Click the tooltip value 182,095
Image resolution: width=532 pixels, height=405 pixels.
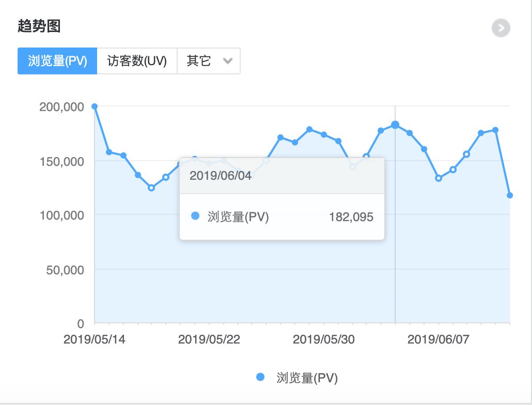(351, 217)
